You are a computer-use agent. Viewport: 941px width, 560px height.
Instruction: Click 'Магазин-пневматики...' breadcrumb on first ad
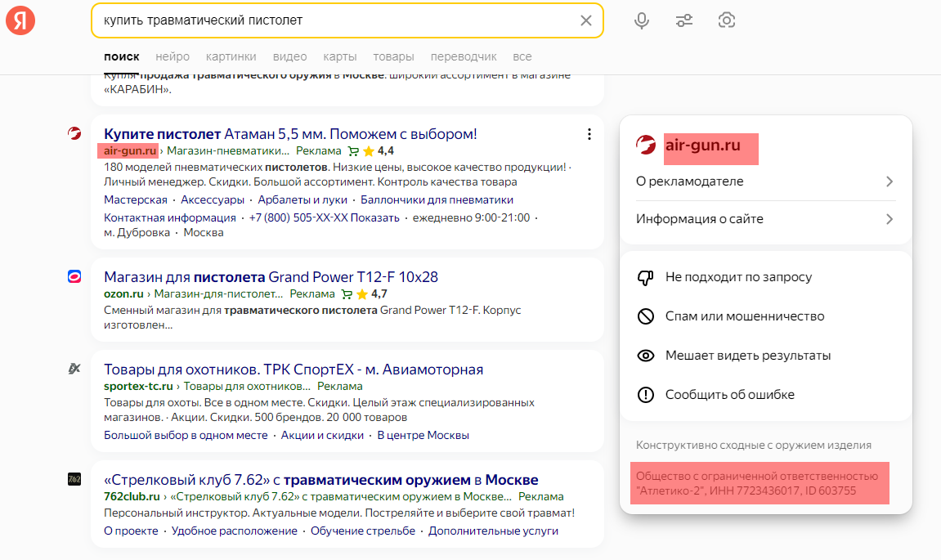(228, 150)
